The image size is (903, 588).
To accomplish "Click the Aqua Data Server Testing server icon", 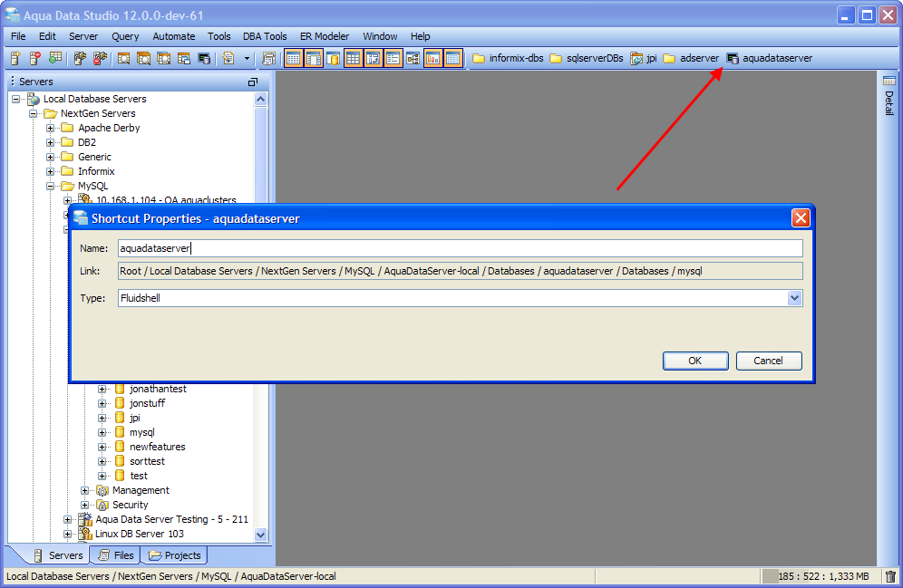I will pos(85,519).
